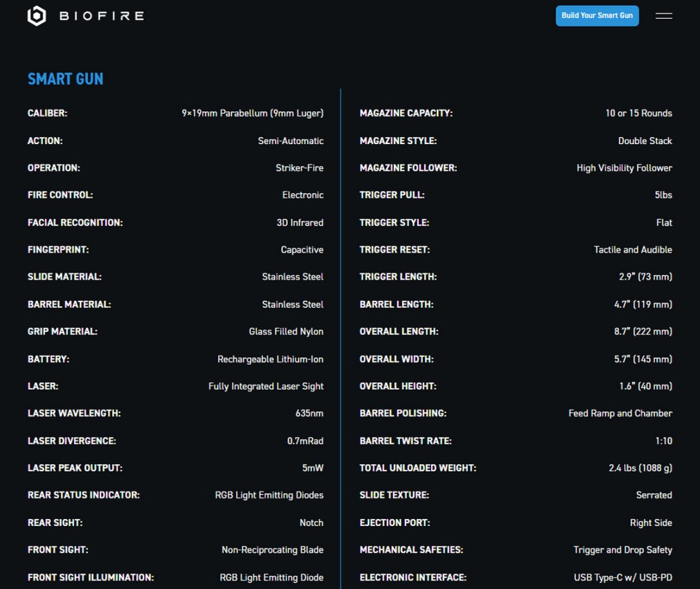
Task: Select the Trigger and Drop Safety value
Action: [x=622, y=550]
